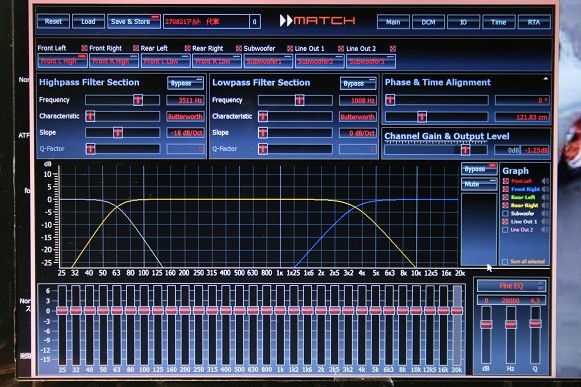Uncheck Front Right in Graph panel
This screenshot has width=581, height=387.
click(505, 189)
